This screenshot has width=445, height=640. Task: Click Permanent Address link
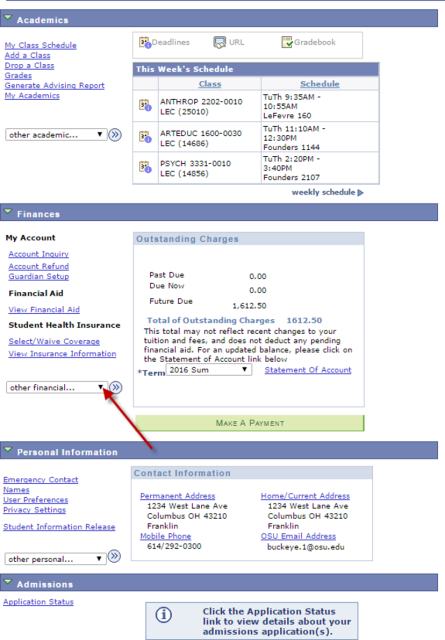coord(178,496)
